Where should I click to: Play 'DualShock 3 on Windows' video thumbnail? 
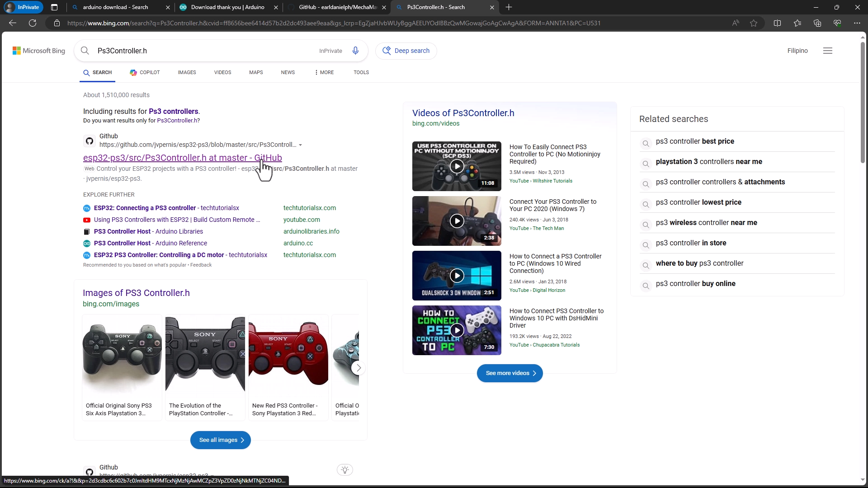[x=457, y=276]
